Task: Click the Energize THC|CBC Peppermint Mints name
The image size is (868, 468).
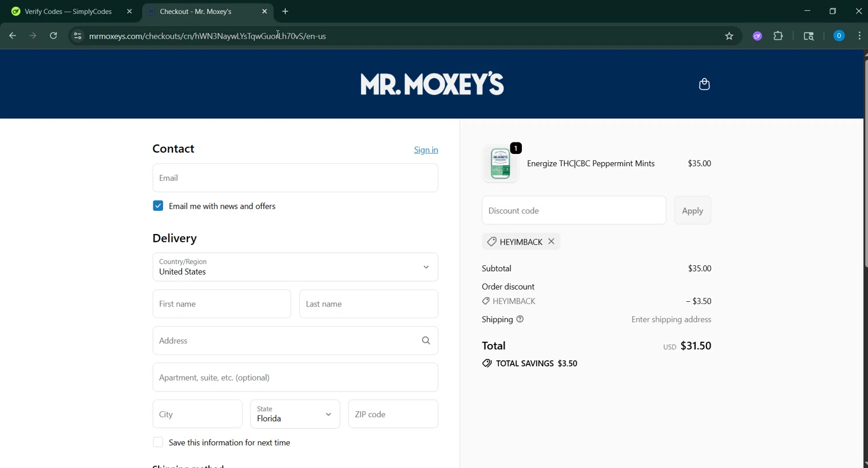Action: tap(591, 163)
